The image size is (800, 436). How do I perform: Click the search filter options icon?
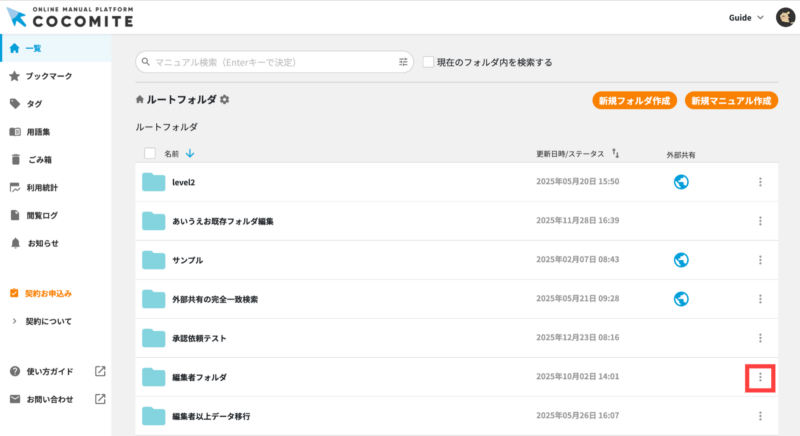pos(404,62)
